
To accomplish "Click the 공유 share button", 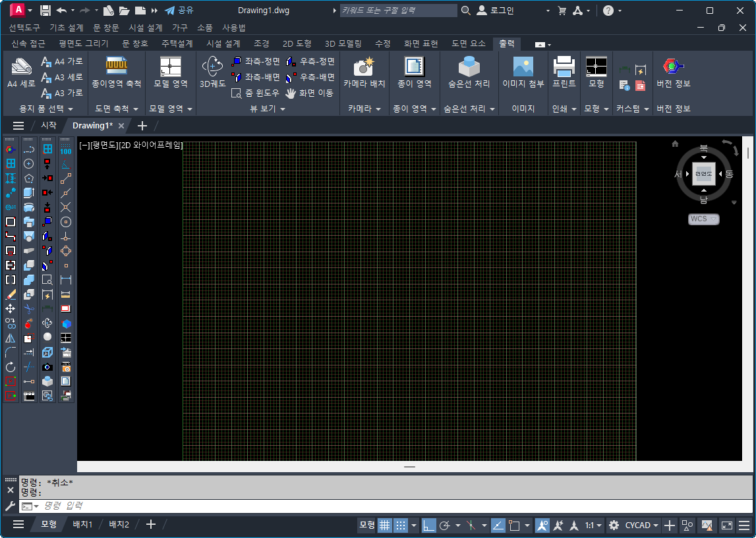I will coord(179,11).
